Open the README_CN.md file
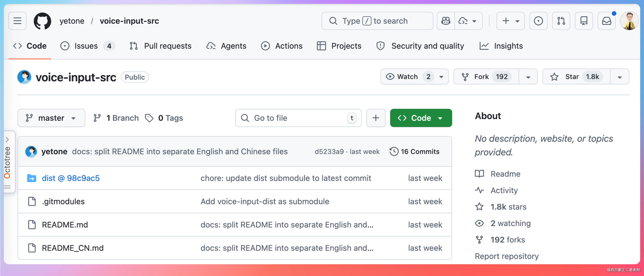This screenshot has width=644, height=276. 73,248
